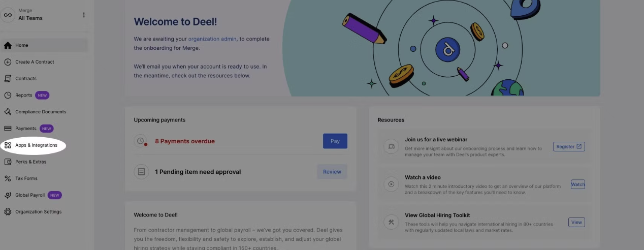The height and width of the screenshot is (250, 644).
Task: Open Tax Forms percent icon
Action: click(x=8, y=178)
